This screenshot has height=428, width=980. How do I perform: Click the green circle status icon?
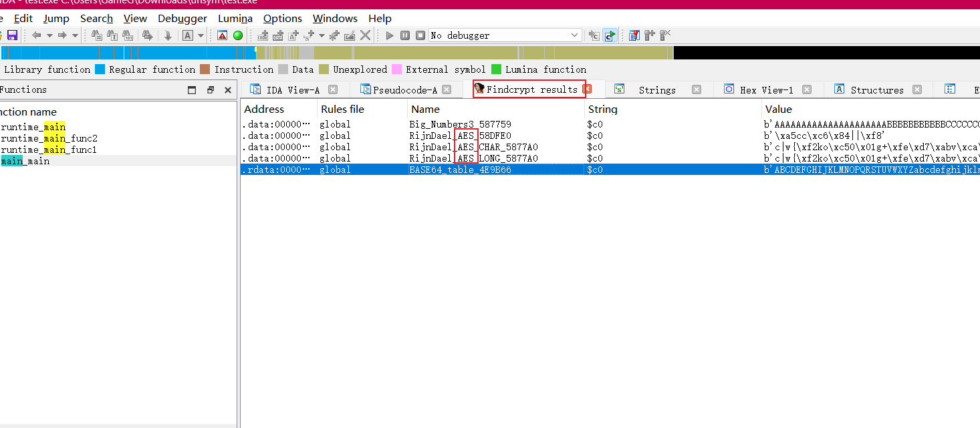tap(237, 35)
